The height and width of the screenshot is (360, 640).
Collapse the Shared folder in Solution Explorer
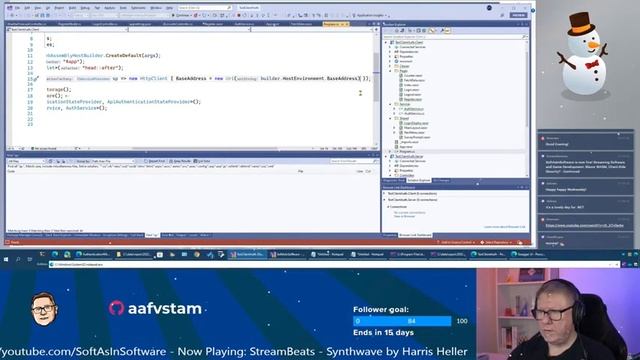click(x=391, y=118)
